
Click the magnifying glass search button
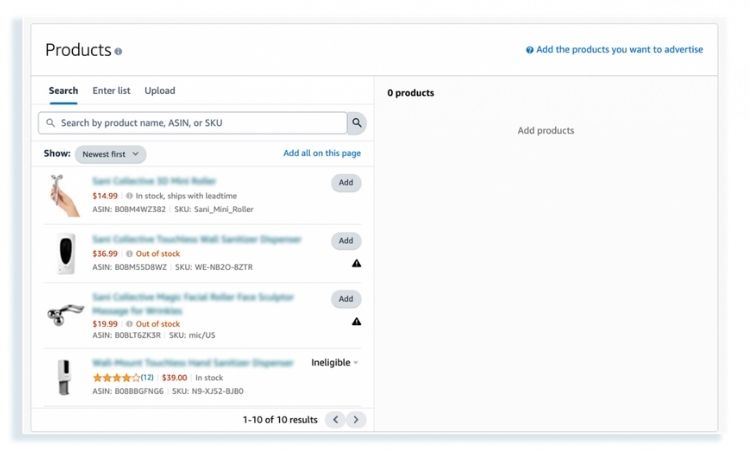(357, 123)
